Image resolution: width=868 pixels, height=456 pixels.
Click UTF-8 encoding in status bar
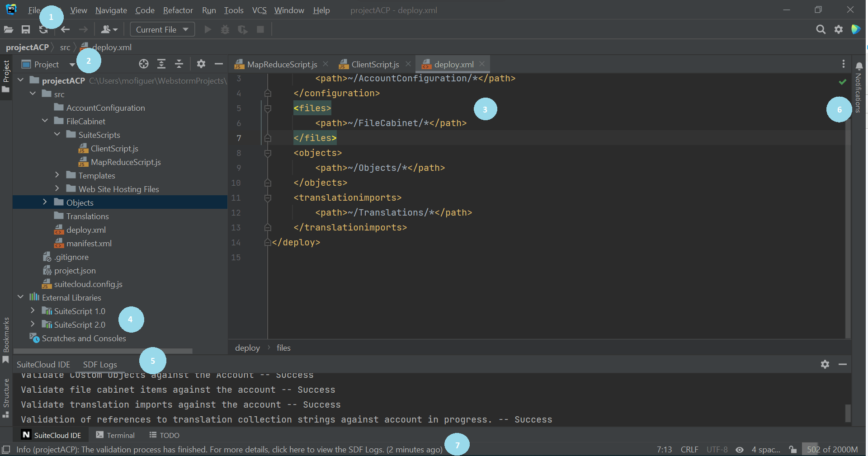[x=717, y=450]
